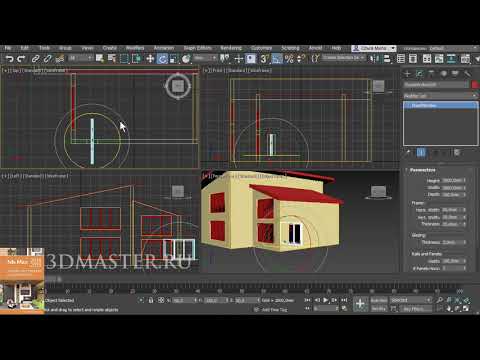The height and width of the screenshot is (360, 480).
Task: Select the Bind to Space Warp tool
Action: click(60, 59)
